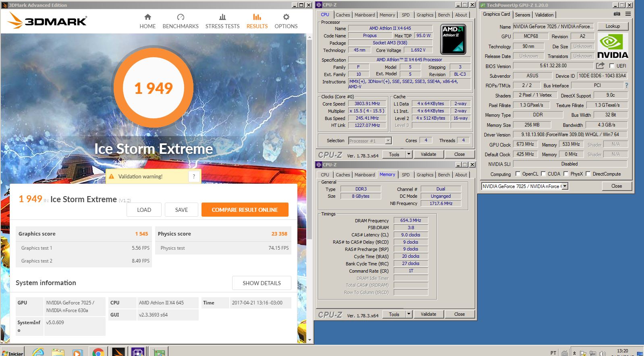Open Mainboard tab in upper CPU-Z window
Image resolution: width=644 pixels, height=356 pixels.
click(x=365, y=15)
